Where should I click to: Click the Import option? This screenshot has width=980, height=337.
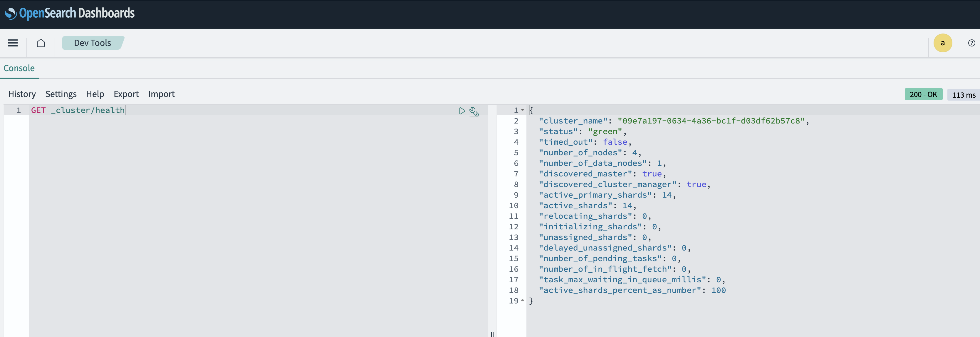[x=161, y=94]
